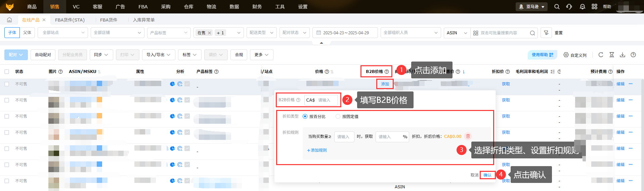Click 重置 to reset filters
Screen dimensions: 644x191
(x=559, y=33)
